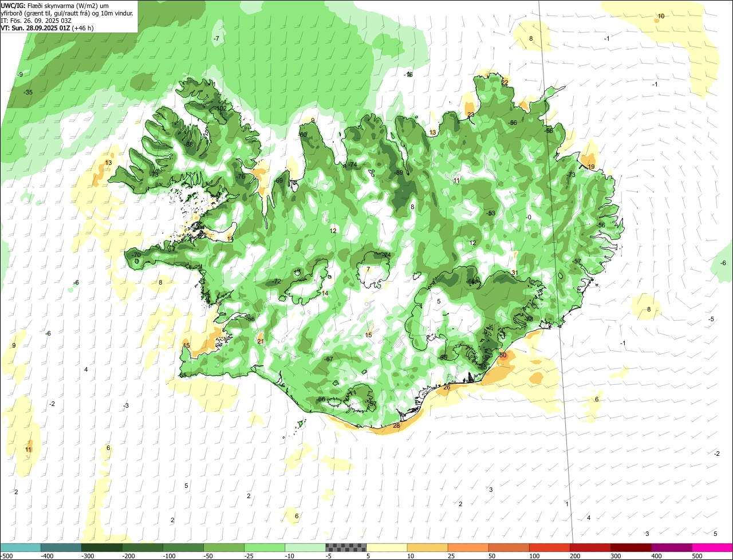Click the 28 value on the south coast
Screen dimensions: 733x560
396,425
